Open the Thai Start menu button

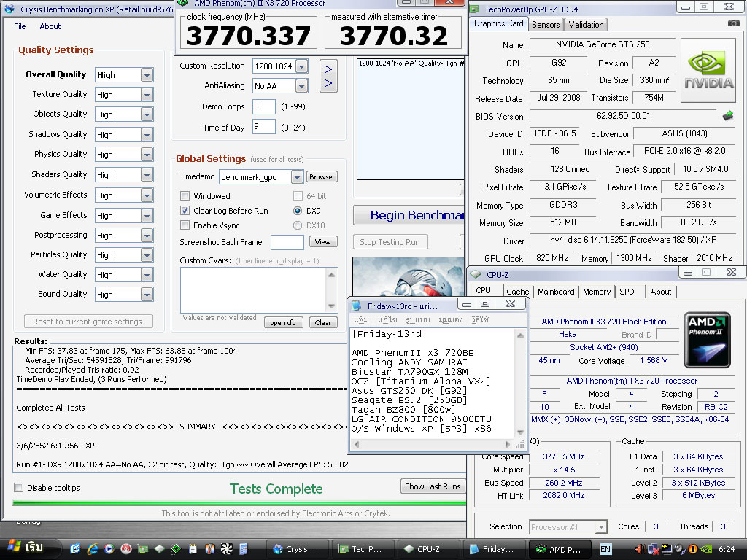click(26, 548)
